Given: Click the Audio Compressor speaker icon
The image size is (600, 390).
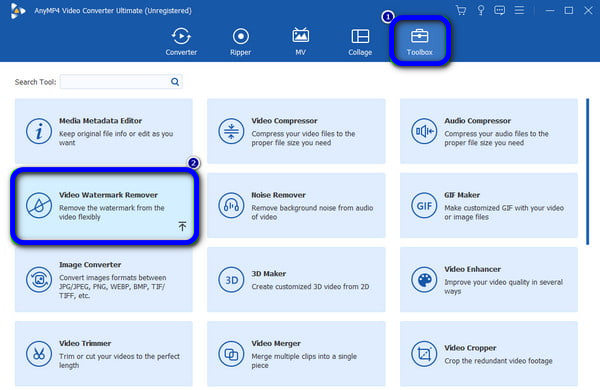Looking at the screenshot, I should [x=424, y=131].
